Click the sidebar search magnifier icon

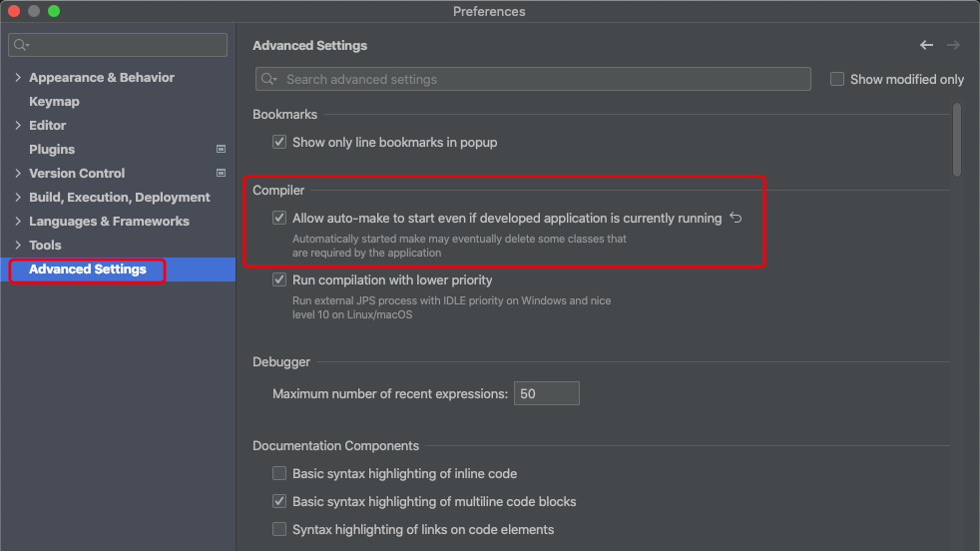coord(21,45)
